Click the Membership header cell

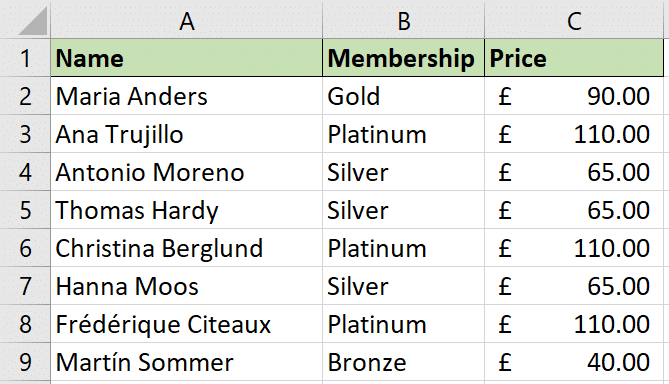404,58
